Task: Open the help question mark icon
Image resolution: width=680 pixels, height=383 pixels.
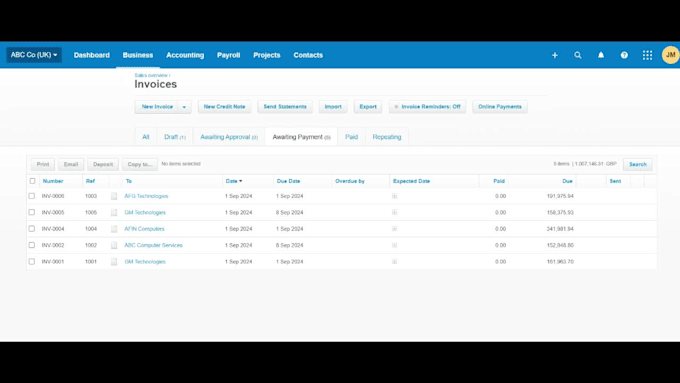Action: click(x=624, y=55)
